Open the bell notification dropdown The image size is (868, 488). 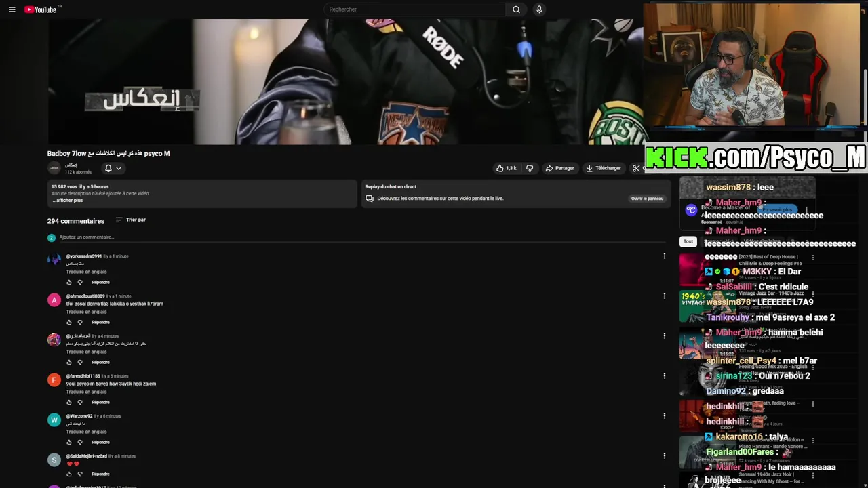click(113, 168)
